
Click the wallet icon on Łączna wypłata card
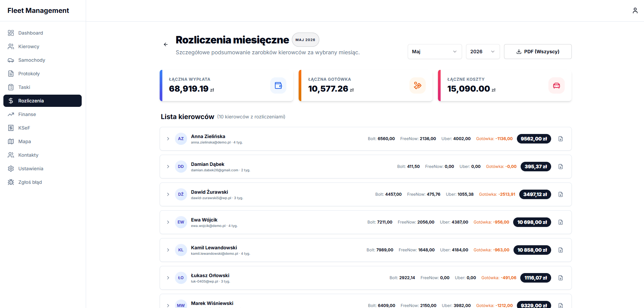point(278,85)
